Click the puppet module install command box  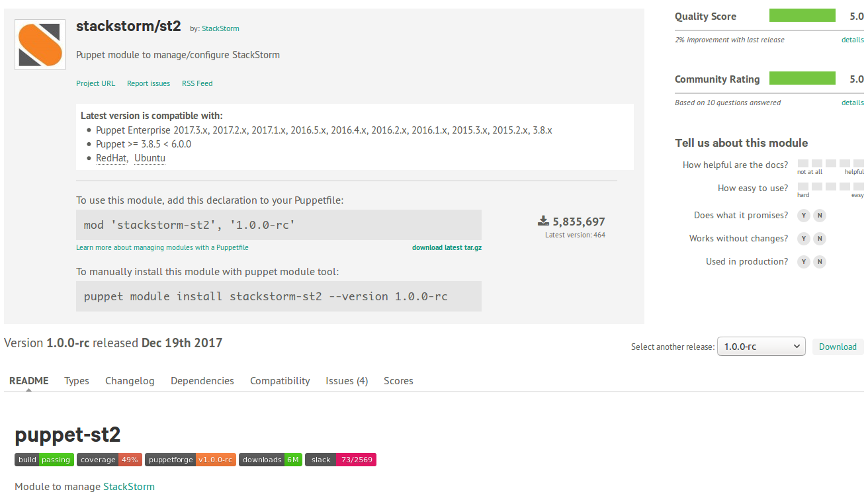coord(279,296)
